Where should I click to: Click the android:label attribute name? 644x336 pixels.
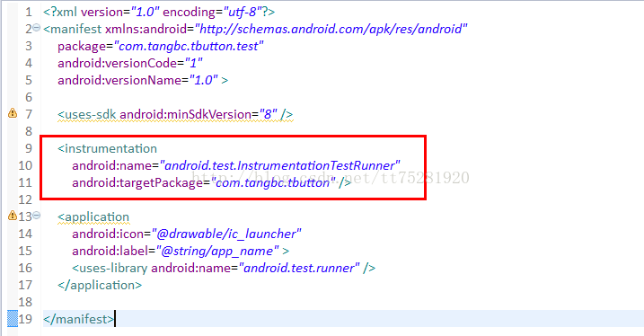[x=110, y=251]
